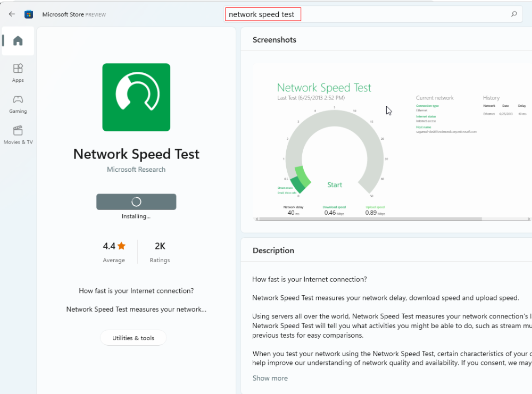
Task: Click the Microsoft Store PREVIEW title
Action: point(74,14)
